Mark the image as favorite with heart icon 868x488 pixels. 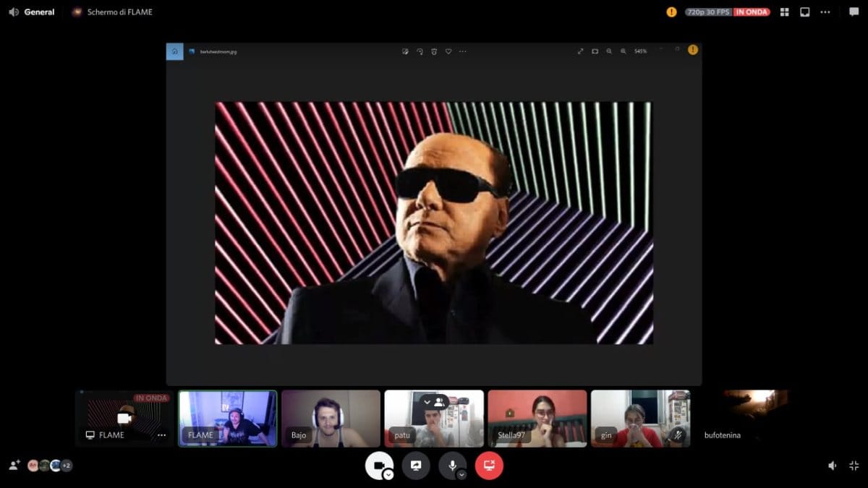[448, 51]
